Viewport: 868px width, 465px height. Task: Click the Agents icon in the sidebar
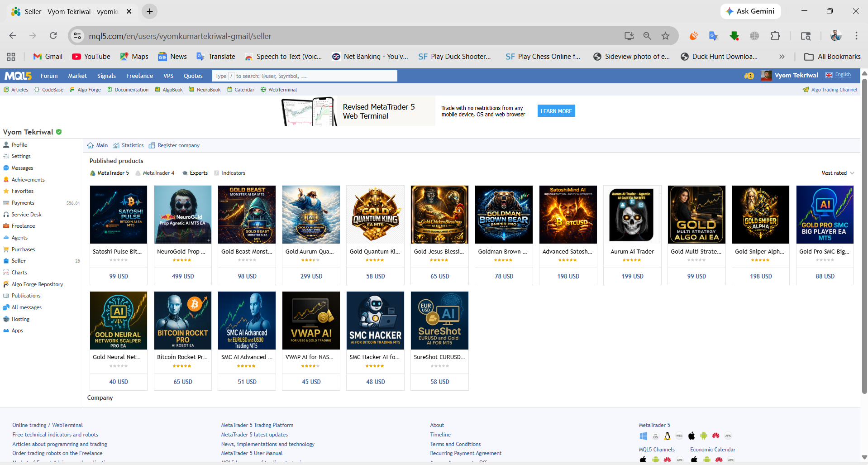click(x=6, y=238)
